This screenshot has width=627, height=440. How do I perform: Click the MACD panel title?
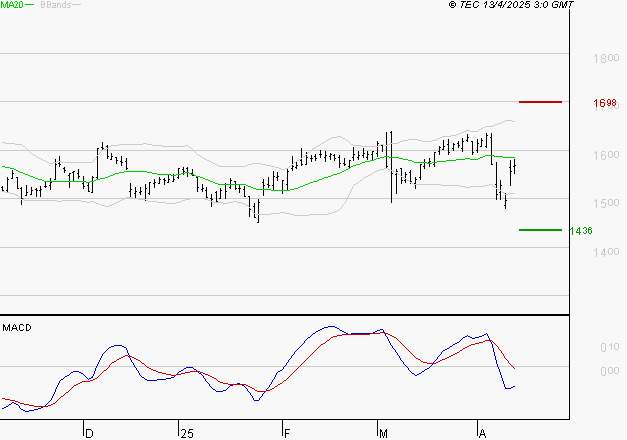pos(17,328)
